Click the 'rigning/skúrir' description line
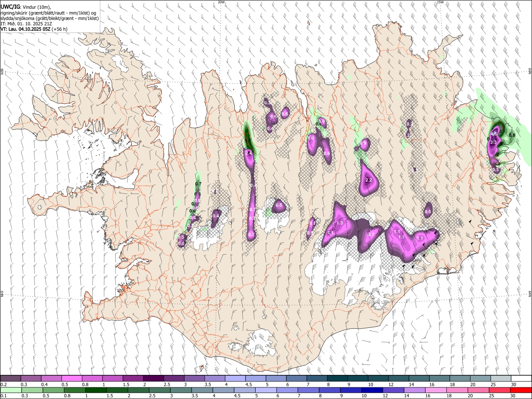 pos(48,12)
